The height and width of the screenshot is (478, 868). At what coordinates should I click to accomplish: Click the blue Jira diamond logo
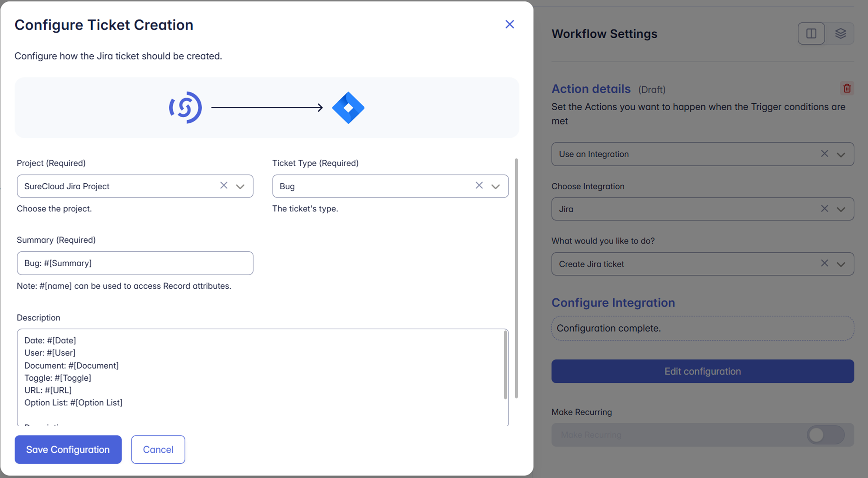pos(348,108)
